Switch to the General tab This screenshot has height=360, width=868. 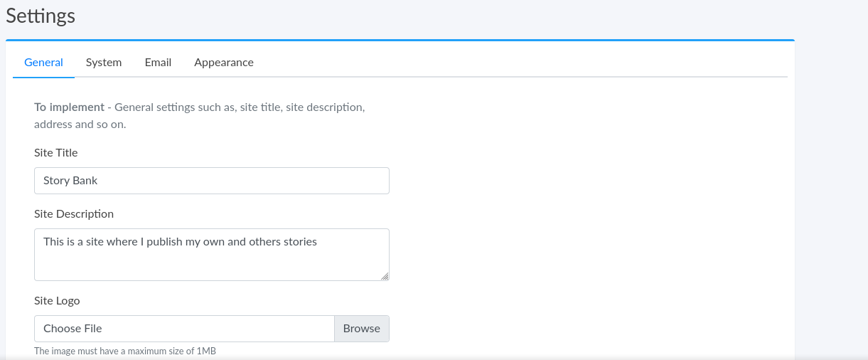[x=43, y=63]
